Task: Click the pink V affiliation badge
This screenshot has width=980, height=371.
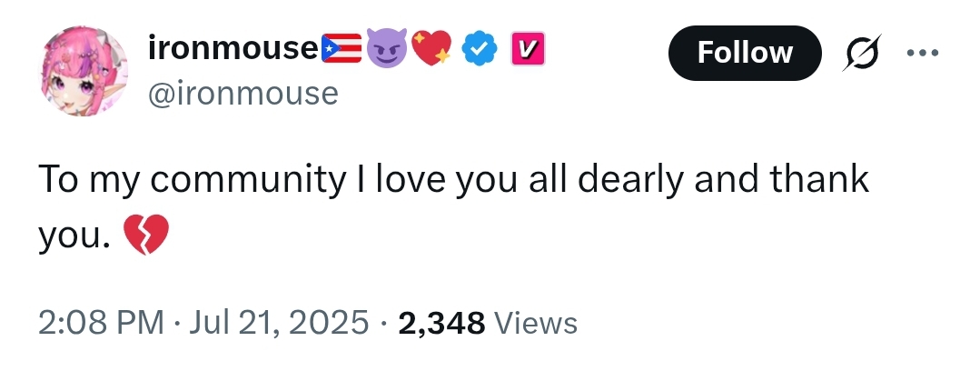Action: (x=527, y=49)
